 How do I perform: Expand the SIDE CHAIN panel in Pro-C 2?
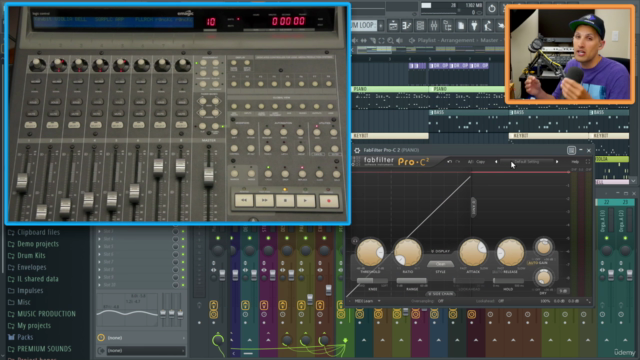pyautogui.click(x=440, y=293)
